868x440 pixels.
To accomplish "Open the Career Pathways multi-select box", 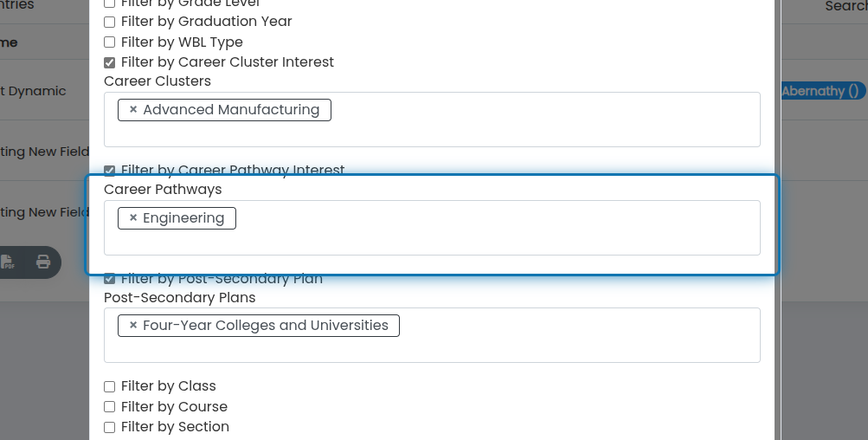I will click(433, 228).
